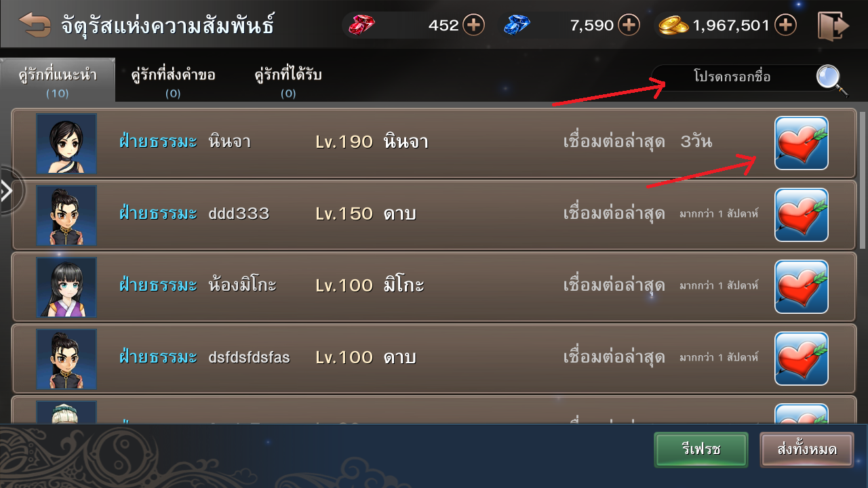This screenshot has width=868, height=488.
Task: Click the magnifying glass search icon
Action: coord(831,79)
